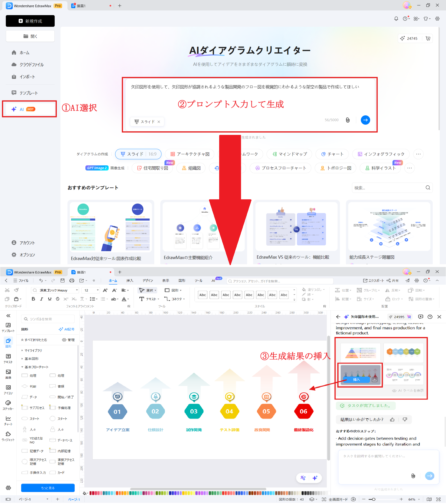Show more diagram types beside インフォグラフィック
Image resolution: width=446 pixels, height=504 pixels.
tap(418, 154)
